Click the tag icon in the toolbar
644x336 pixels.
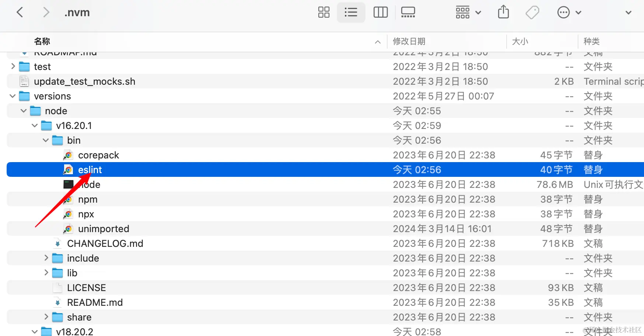coord(532,12)
